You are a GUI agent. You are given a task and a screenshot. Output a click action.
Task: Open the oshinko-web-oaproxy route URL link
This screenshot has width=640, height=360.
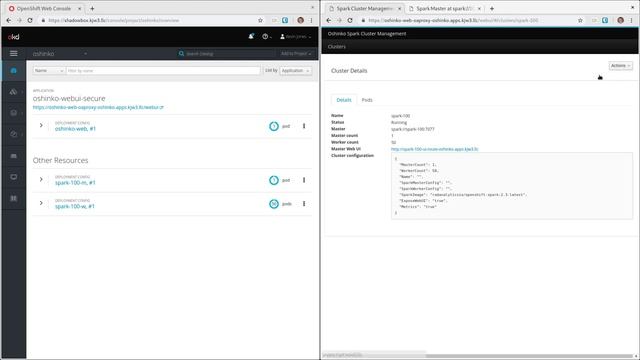point(98,107)
